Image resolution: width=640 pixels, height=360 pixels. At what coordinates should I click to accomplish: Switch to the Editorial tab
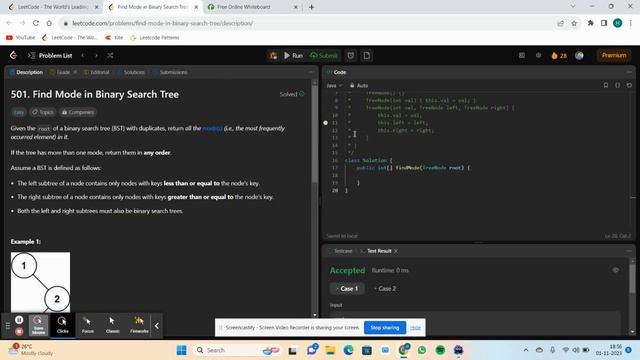point(97,72)
